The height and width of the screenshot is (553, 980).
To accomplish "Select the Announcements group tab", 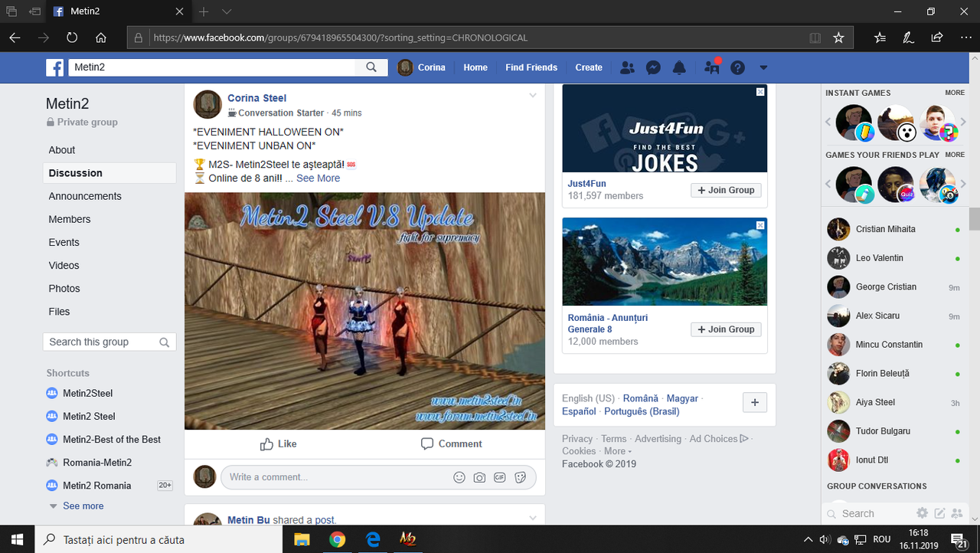I will coord(109,196).
